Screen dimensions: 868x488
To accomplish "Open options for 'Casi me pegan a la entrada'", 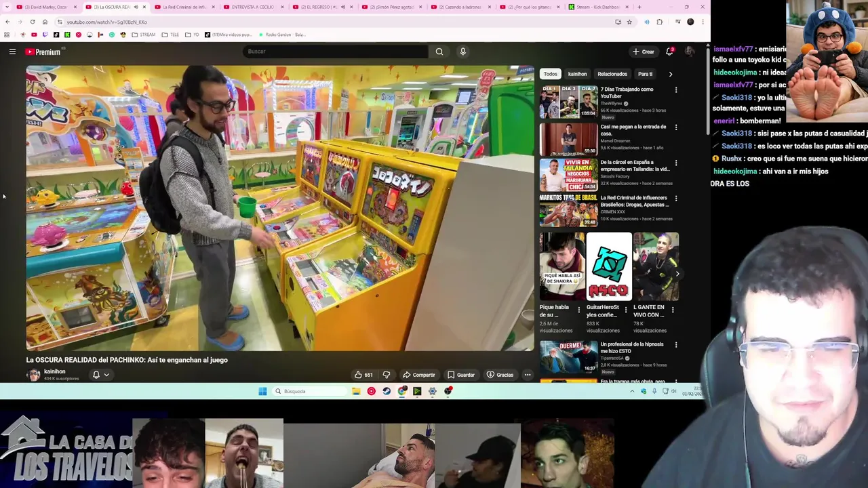I will click(675, 127).
